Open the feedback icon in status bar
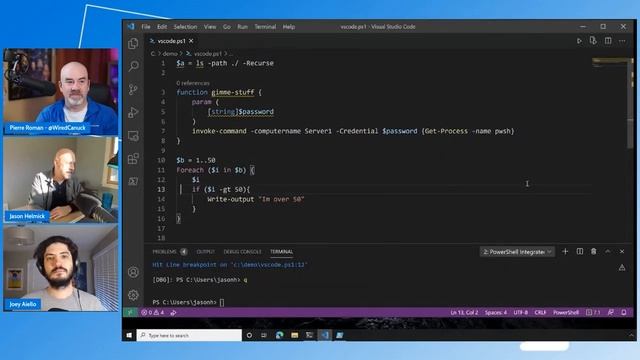This screenshot has height=360, width=640. pos(611,312)
